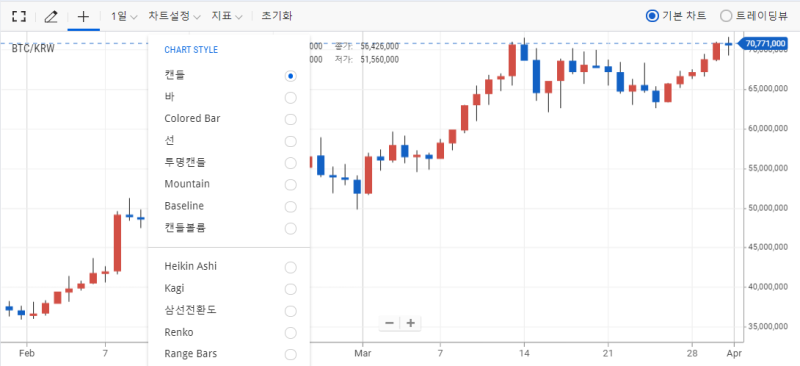
Task: Click the CHART STYLE heading
Action: click(191, 50)
